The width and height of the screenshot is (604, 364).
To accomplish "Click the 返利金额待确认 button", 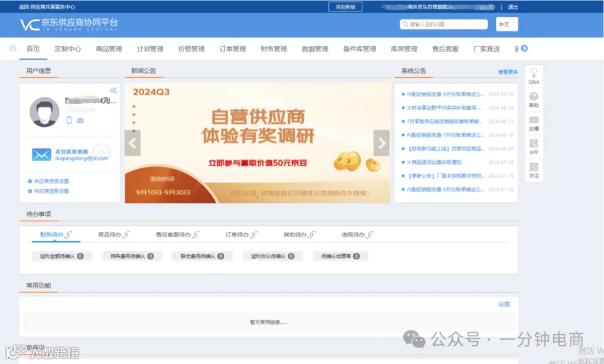I will pos(62,256).
